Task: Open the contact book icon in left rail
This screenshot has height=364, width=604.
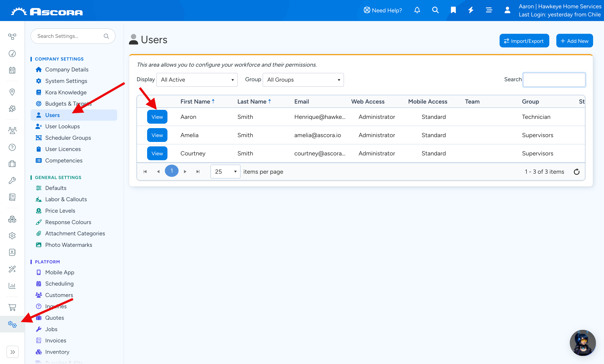Action: [x=12, y=252]
